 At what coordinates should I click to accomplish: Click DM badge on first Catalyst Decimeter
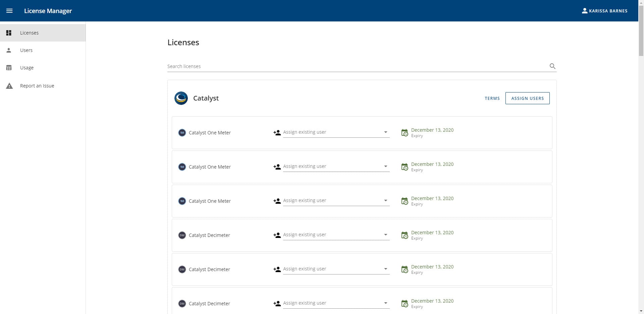[x=182, y=235]
